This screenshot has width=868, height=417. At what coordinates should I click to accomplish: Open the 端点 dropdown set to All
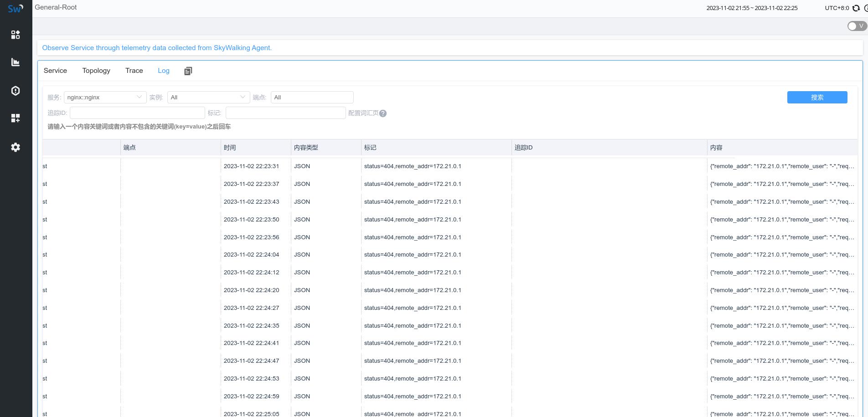312,97
